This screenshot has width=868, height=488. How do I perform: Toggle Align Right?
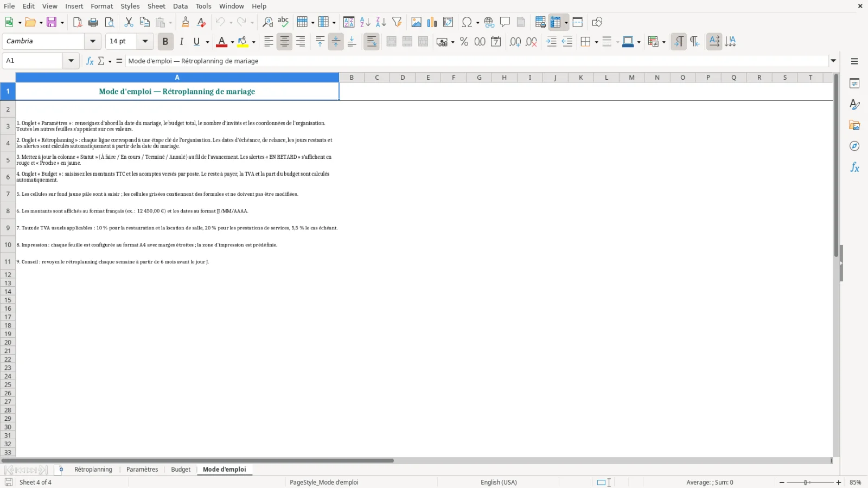coord(301,42)
